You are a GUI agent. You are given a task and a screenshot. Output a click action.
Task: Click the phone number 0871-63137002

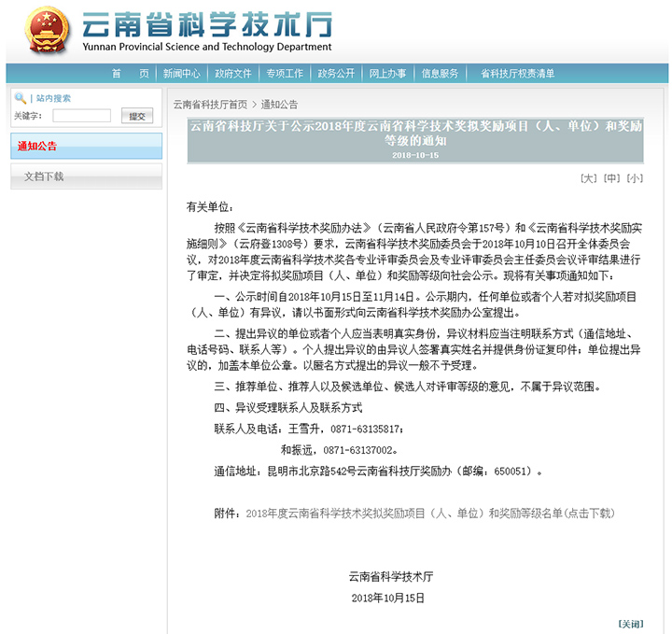coord(357,450)
